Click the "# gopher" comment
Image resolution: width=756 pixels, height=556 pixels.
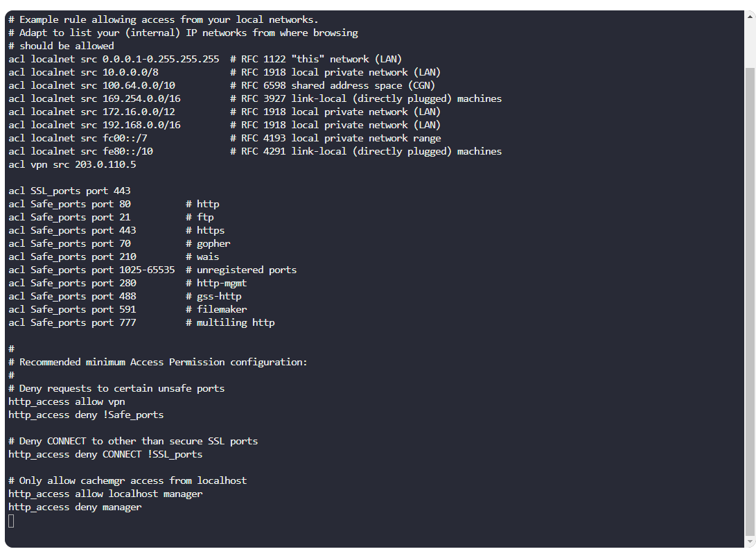(208, 243)
